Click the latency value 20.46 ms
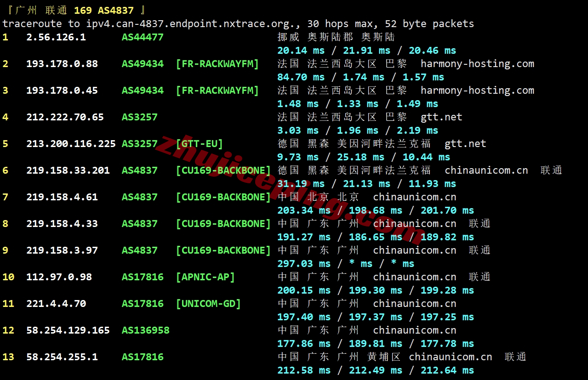The width and height of the screenshot is (588, 380). [x=433, y=51]
